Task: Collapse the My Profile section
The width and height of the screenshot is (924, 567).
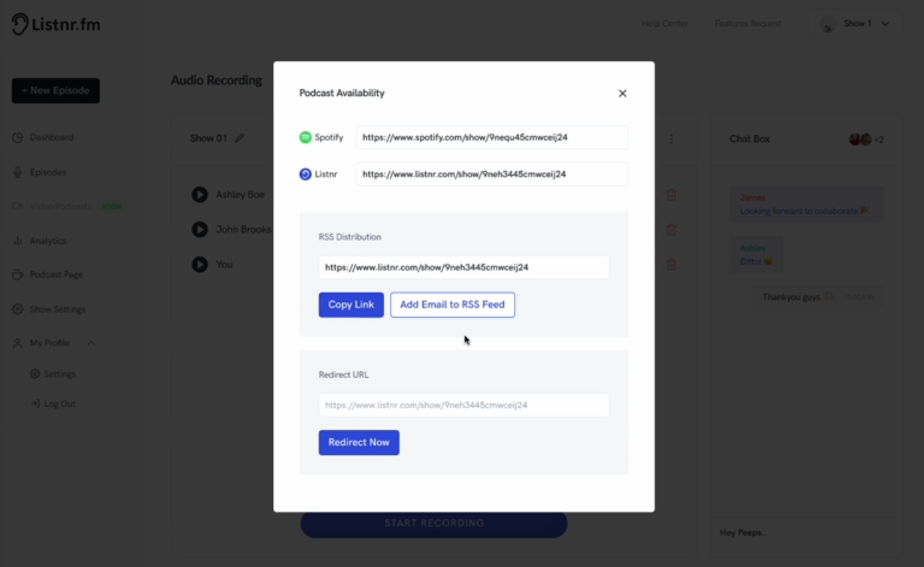Action: [x=91, y=343]
